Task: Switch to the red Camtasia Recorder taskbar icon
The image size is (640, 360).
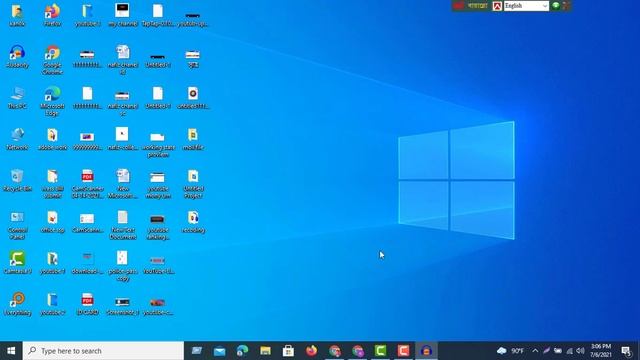Action: pos(403,351)
